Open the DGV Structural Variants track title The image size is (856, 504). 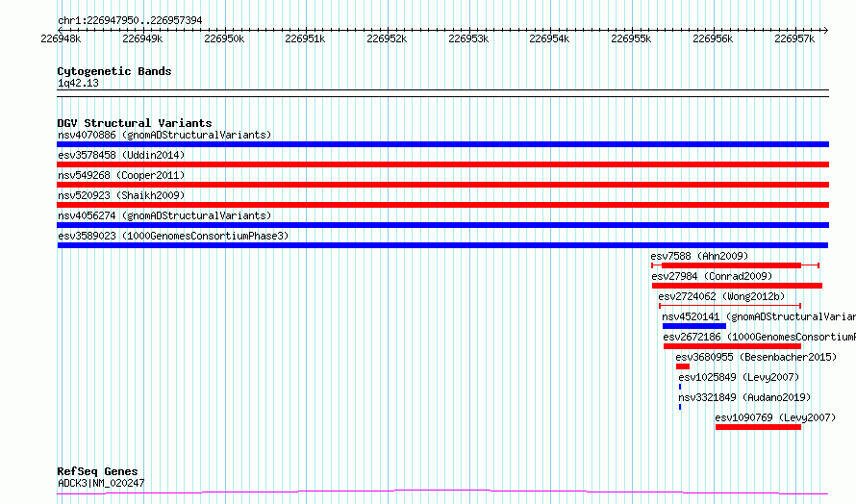(135, 123)
